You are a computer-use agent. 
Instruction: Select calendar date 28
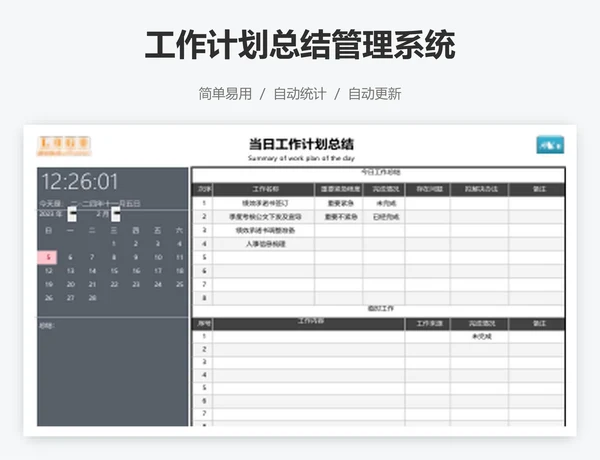(x=92, y=298)
